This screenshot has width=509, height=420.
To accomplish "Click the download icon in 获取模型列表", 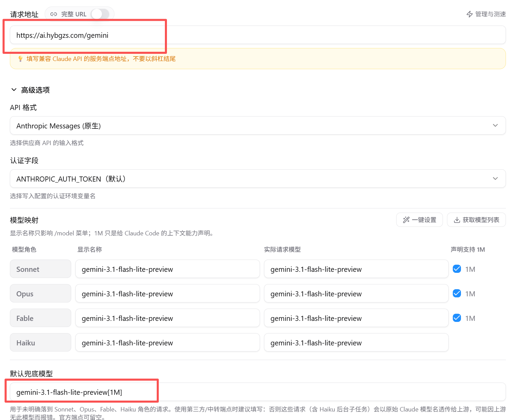I will (457, 220).
